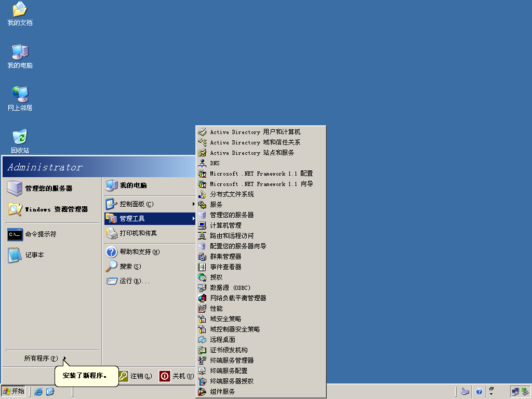Open 打印机和传真

150,233
